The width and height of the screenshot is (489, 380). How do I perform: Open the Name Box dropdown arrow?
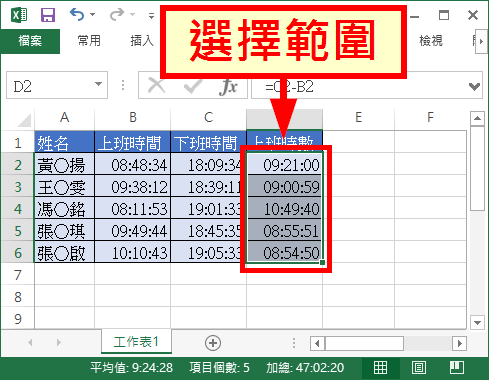coord(98,84)
